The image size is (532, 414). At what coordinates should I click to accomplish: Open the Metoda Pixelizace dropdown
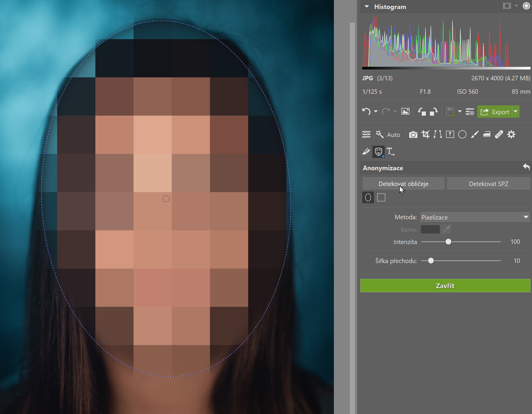[475, 217]
